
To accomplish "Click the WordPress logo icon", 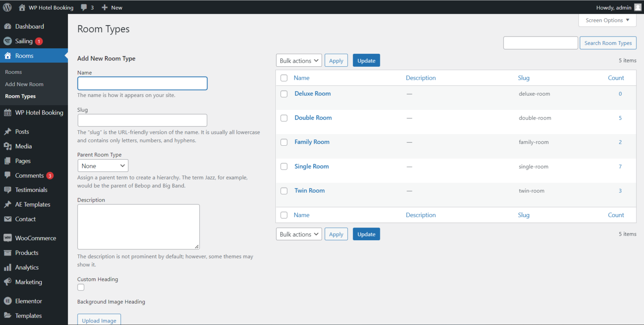I will 8,7.
